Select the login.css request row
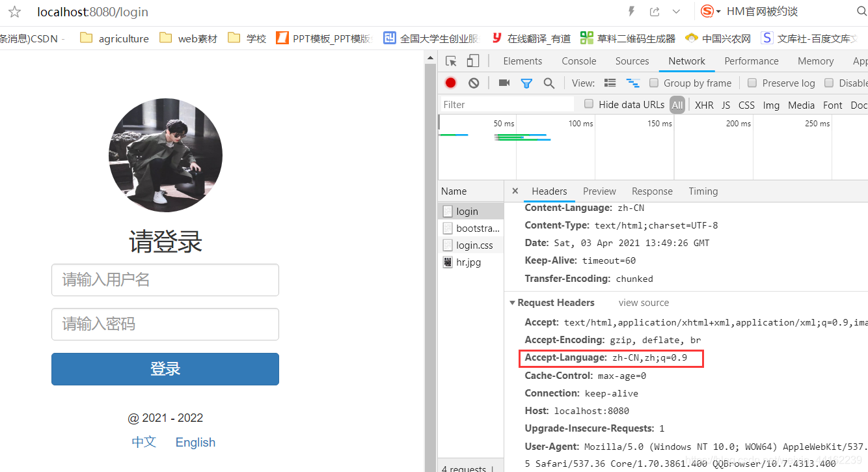Viewport: 868px width, 472px height. (471, 245)
